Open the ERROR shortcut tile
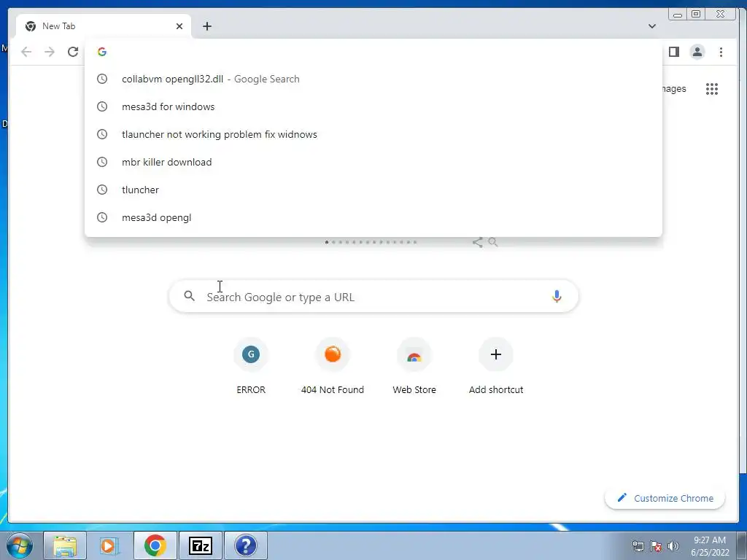Screen dimensions: 747x560 coord(251,366)
